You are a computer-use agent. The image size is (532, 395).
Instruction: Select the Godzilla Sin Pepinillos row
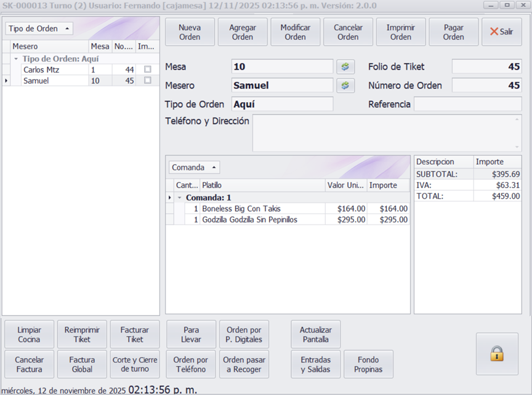249,220
